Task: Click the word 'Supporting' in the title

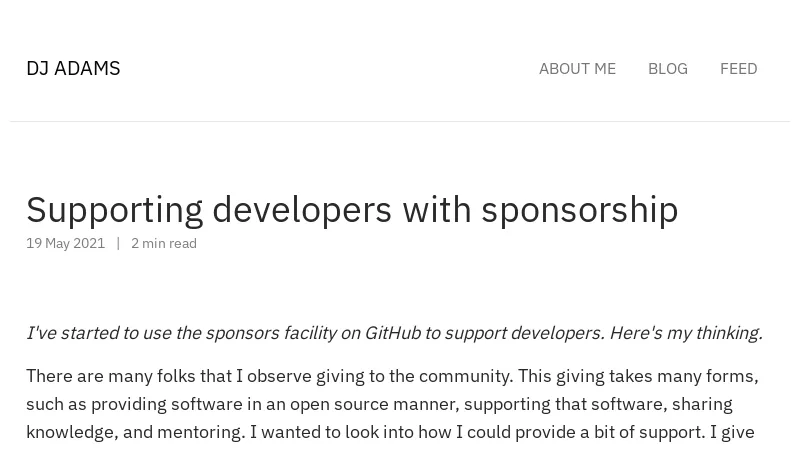Action: coord(114,210)
